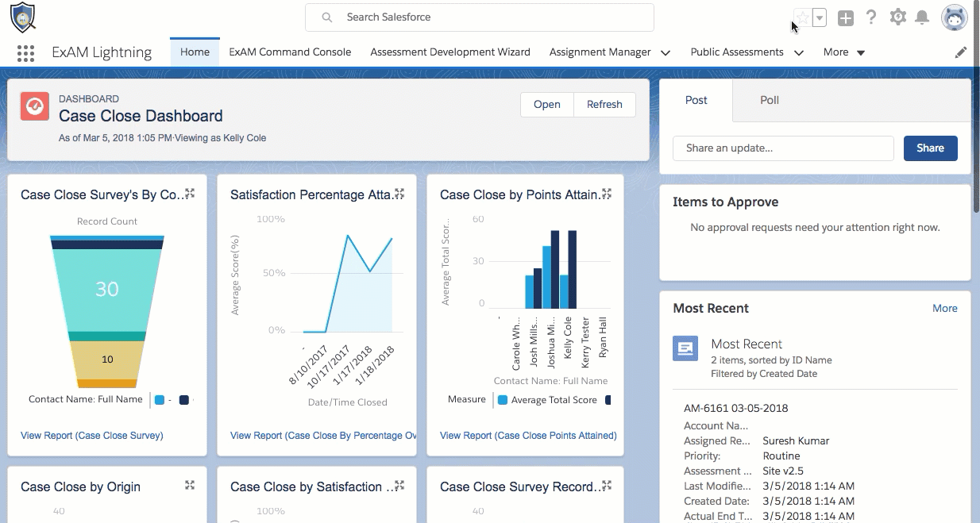Click the Kelly Cole bar chart label
This screenshot has height=523, width=980.
[x=568, y=338]
